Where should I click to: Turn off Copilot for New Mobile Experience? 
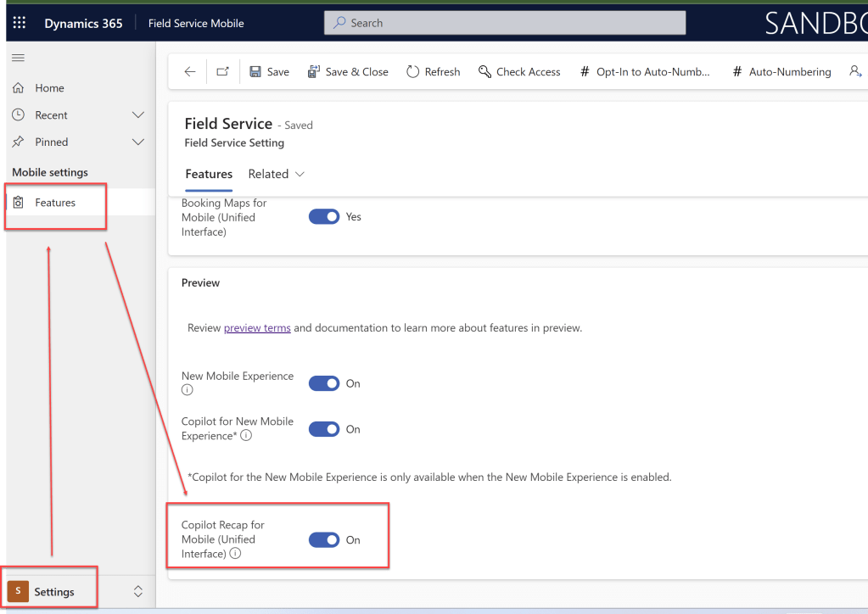324,429
